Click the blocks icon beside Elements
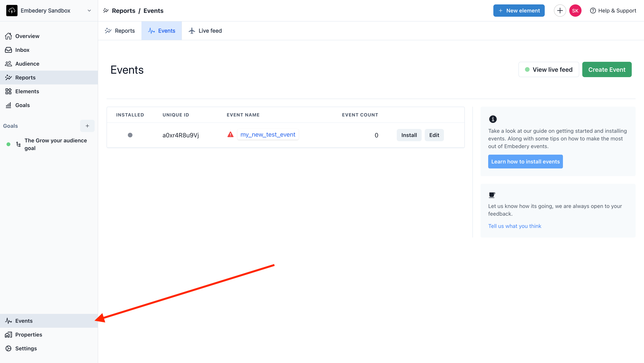 [8, 91]
